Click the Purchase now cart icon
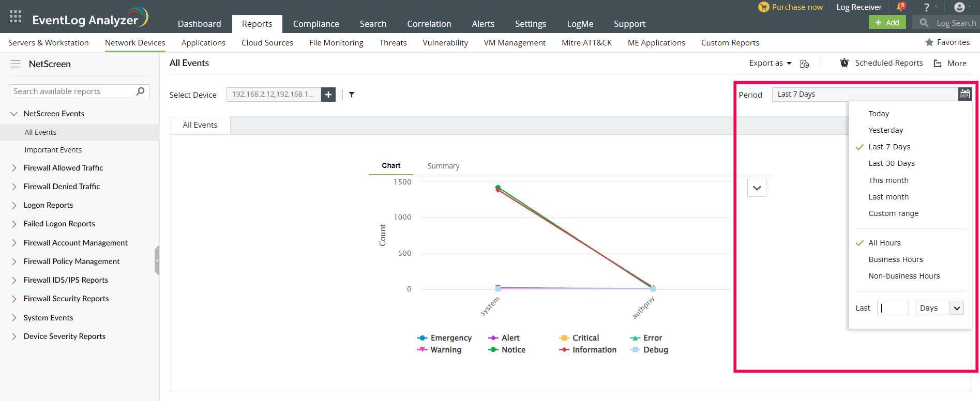980x401 pixels. coord(763,7)
